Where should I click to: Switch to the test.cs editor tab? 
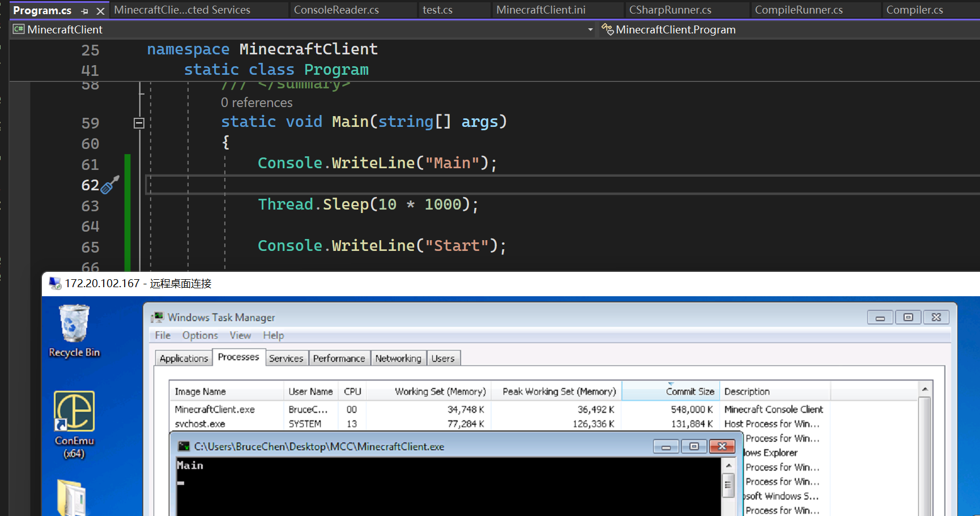437,10
